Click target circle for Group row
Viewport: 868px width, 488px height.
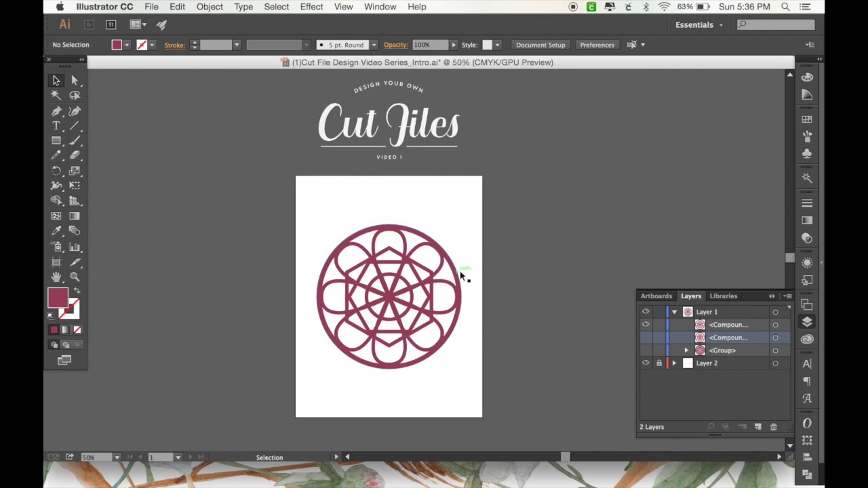tap(775, 350)
